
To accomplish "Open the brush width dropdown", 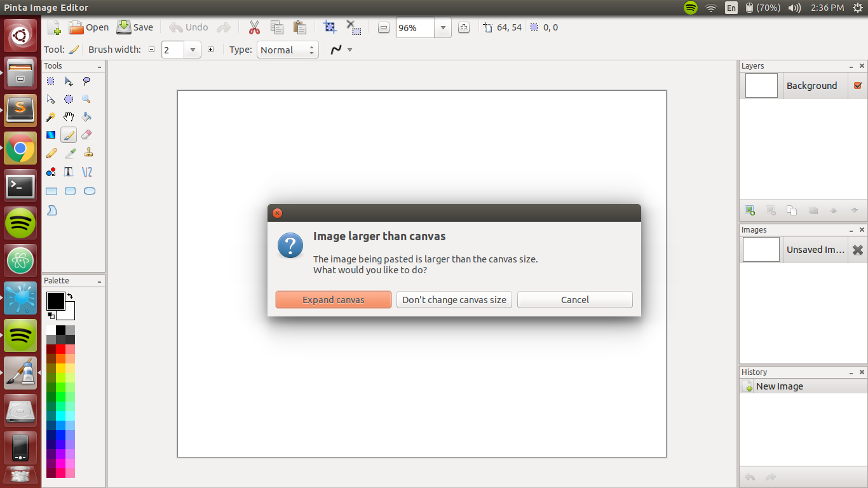I will tap(193, 50).
